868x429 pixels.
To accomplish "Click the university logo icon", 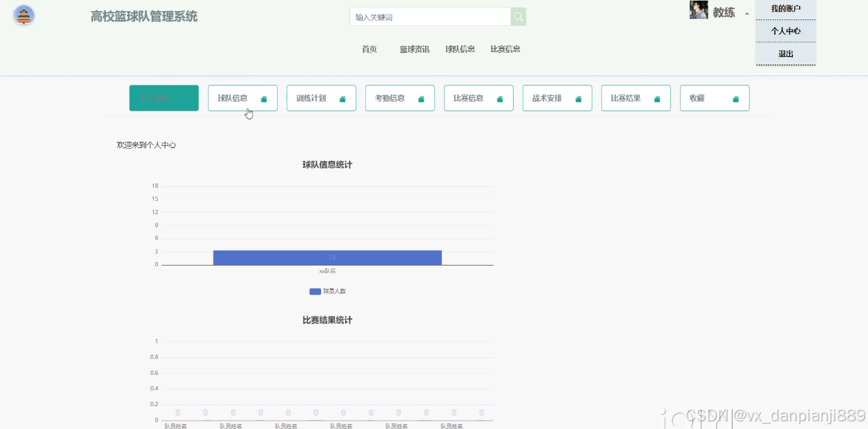I will point(24,15).
